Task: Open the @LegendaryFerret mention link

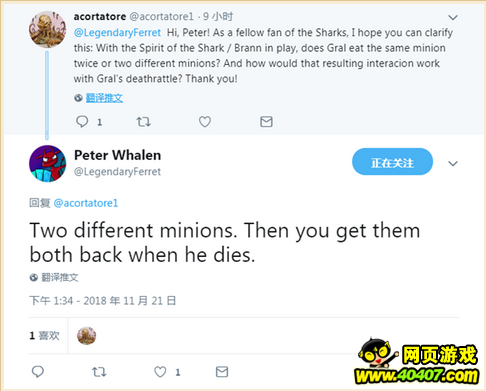Action: (117, 32)
